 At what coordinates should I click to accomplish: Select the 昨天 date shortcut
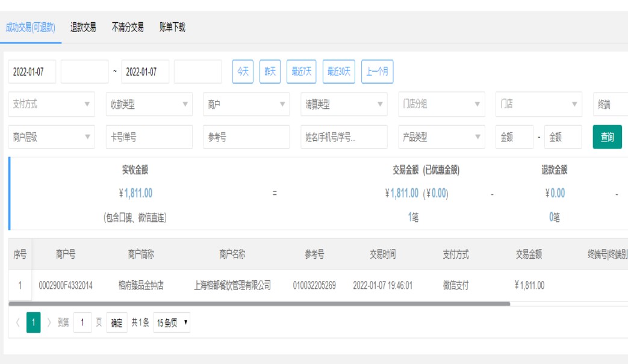270,72
